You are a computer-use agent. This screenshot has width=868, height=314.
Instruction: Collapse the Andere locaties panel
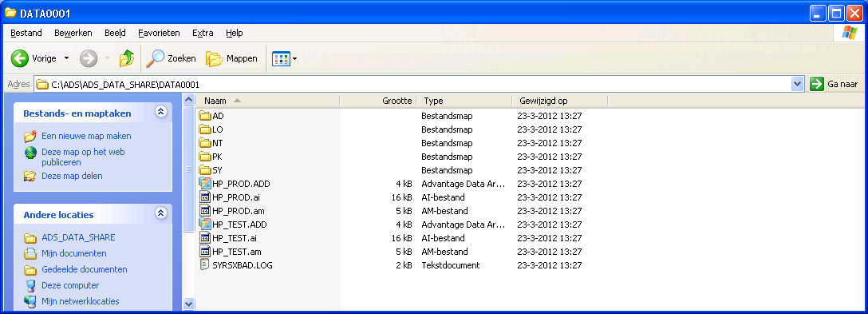point(161,213)
